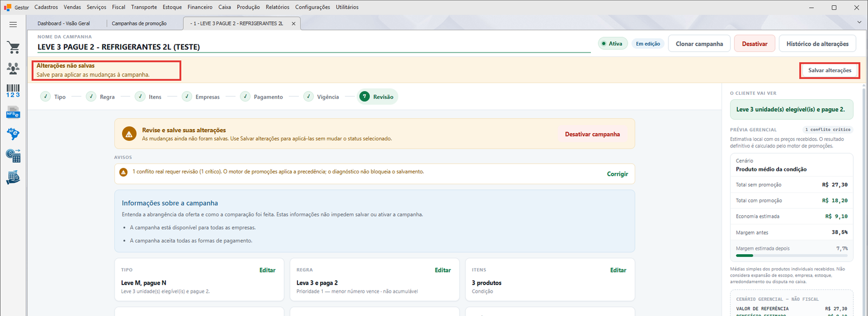Go to the Tipo step
868x316 pixels.
click(x=53, y=96)
